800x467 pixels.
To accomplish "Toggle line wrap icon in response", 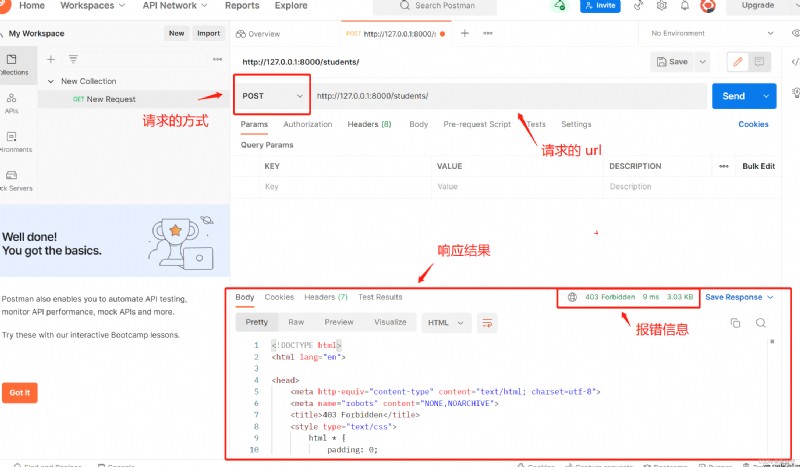I will click(487, 323).
